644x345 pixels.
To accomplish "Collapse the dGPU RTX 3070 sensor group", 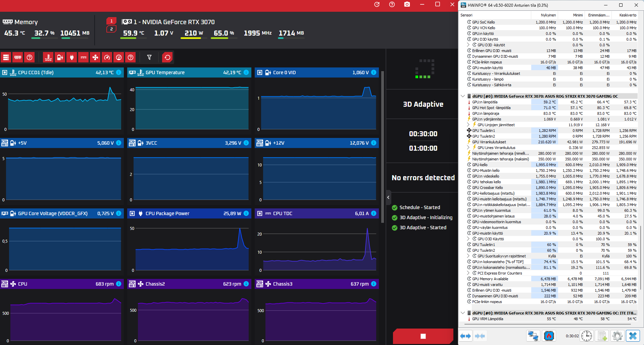I will [463, 96].
